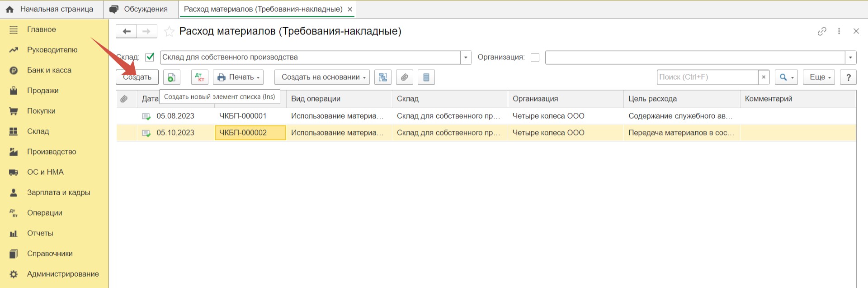
Task: Show Дт/Кт postings for the document
Action: coord(199,77)
